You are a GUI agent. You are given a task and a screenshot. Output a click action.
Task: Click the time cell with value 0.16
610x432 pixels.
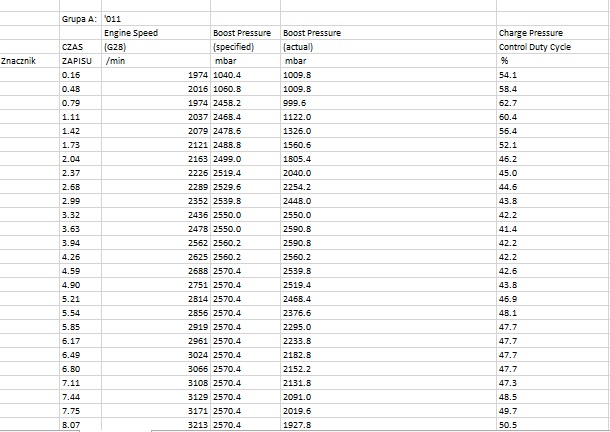coord(72,75)
